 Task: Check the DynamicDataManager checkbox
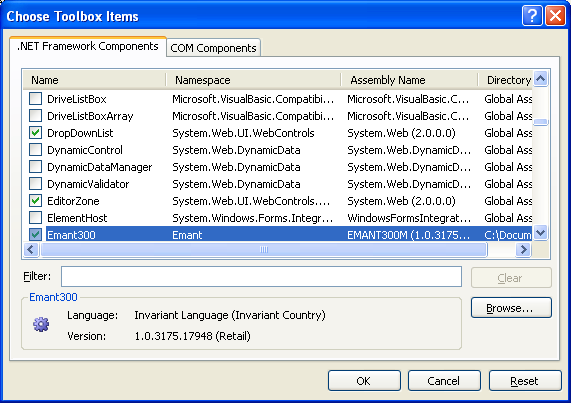tap(35, 167)
